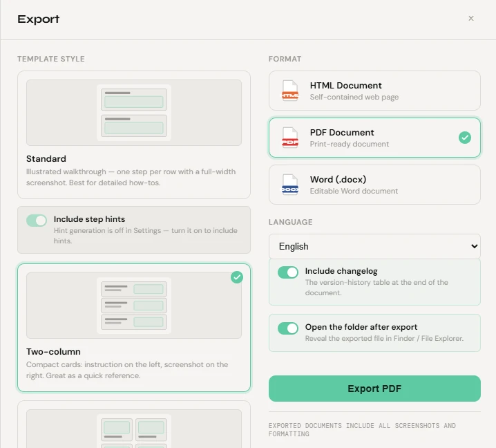This screenshot has height=448, width=496.
Task: Click the Export dialog title
Action: [38, 19]
